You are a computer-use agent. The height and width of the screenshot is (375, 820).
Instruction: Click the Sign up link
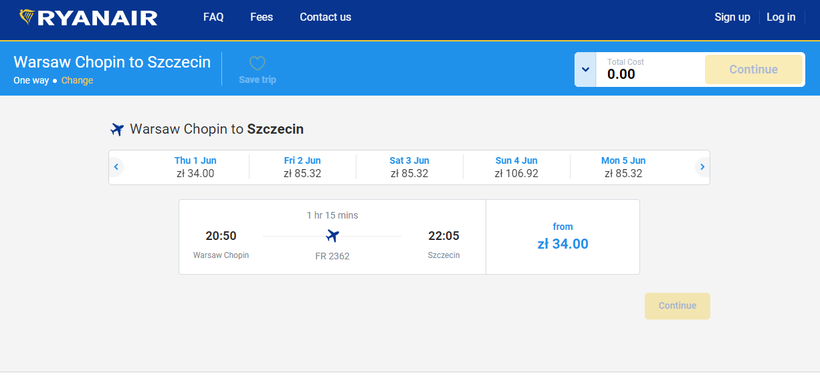[732, 17]
